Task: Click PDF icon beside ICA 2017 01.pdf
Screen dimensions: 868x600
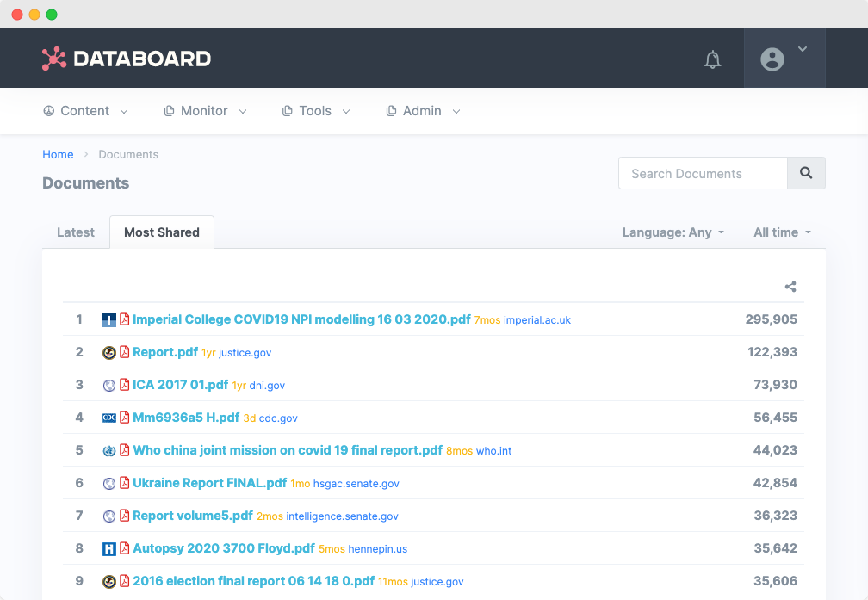Action: point(125,385)
